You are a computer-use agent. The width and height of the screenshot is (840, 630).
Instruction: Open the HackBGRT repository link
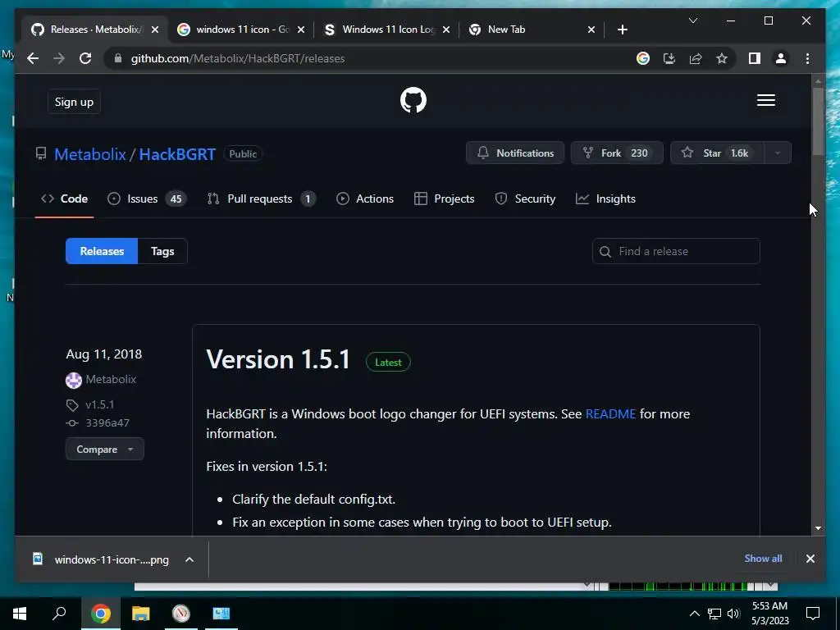177,154
